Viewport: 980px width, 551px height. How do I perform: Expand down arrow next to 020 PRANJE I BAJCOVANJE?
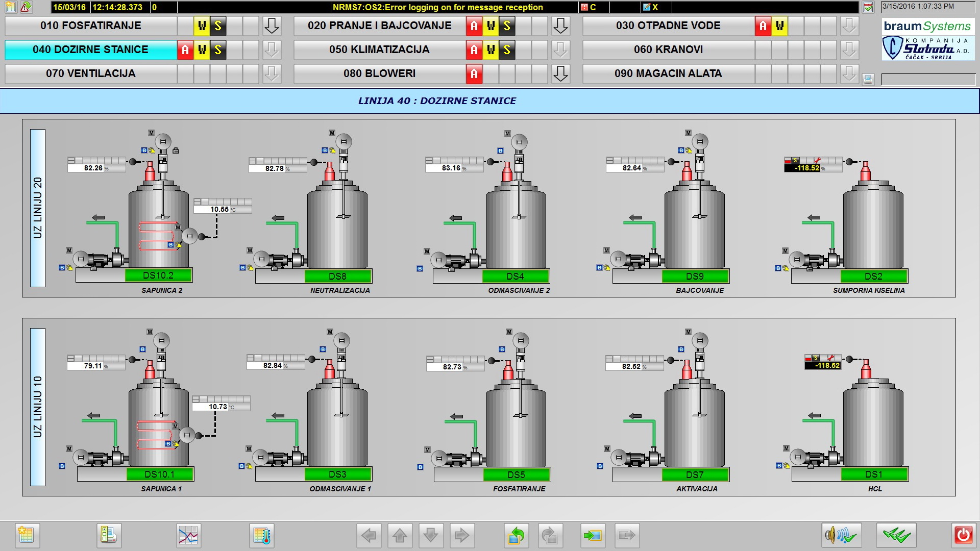coord(560,26)
